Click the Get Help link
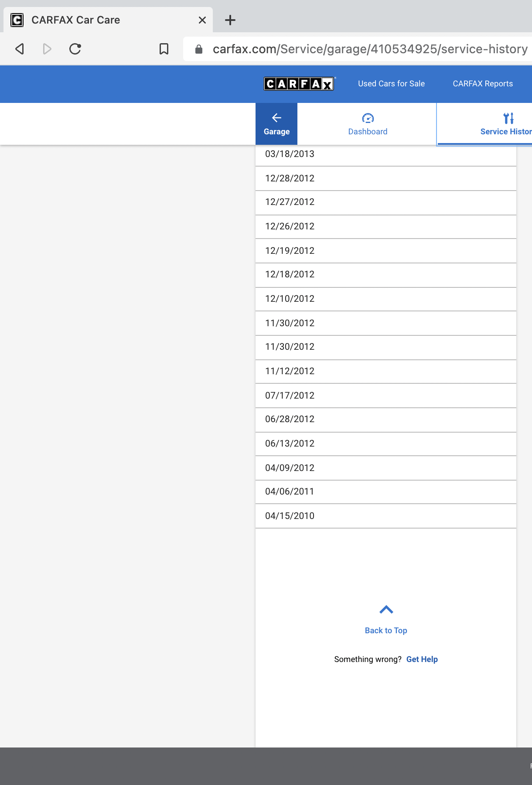Image resolution: width=532 pixels, height=785 pixels. [422, 659]
